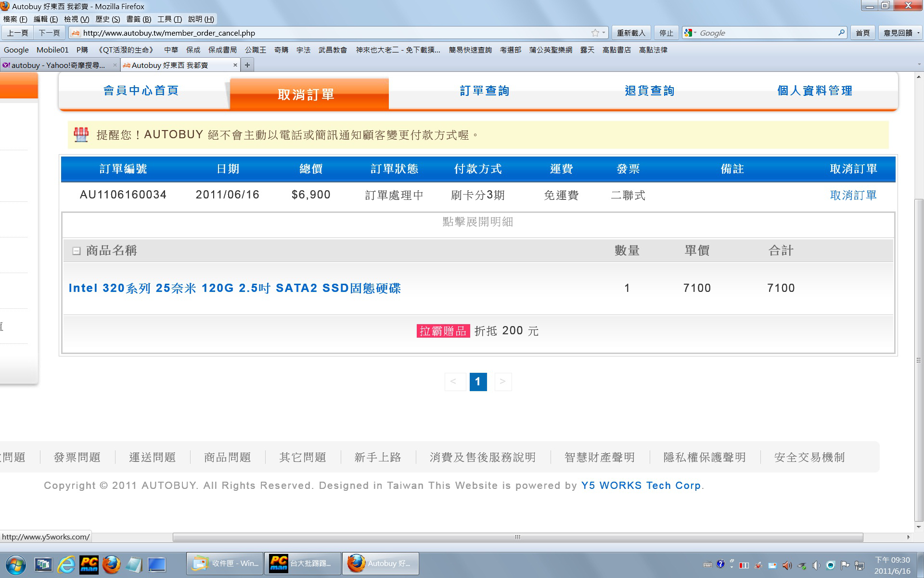Screen dimensions: 924x578
Task: Close the autobuy Yahoo search tab
Action: click(115, 65)
